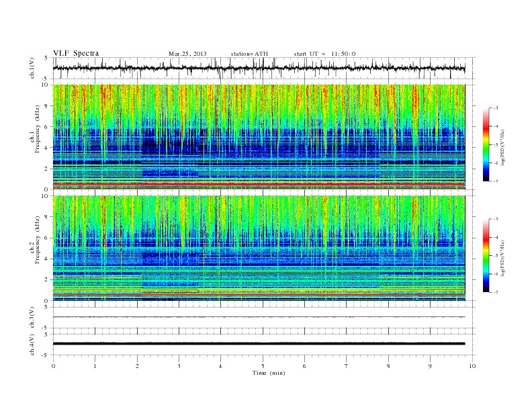Click the ch.1 PSD color scale bar
Image resolution: width=532 pixels, height=411 pixels.
[486, 144]
